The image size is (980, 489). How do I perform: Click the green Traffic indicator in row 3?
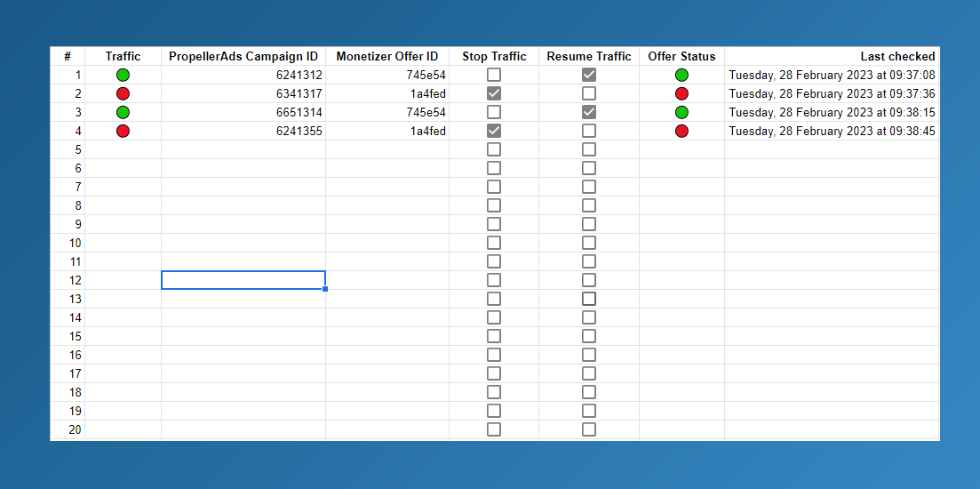tap(123, 113)
